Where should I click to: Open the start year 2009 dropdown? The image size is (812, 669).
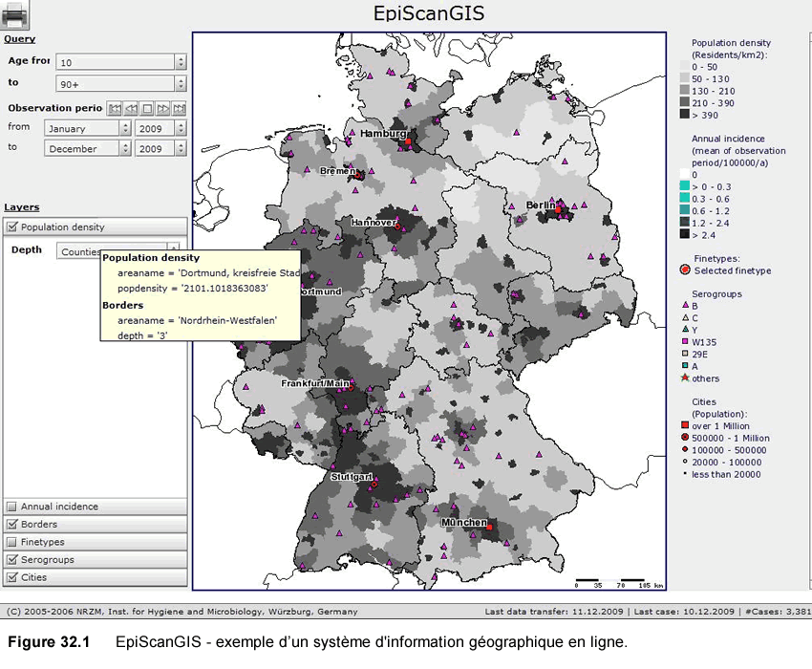[160, 128]
